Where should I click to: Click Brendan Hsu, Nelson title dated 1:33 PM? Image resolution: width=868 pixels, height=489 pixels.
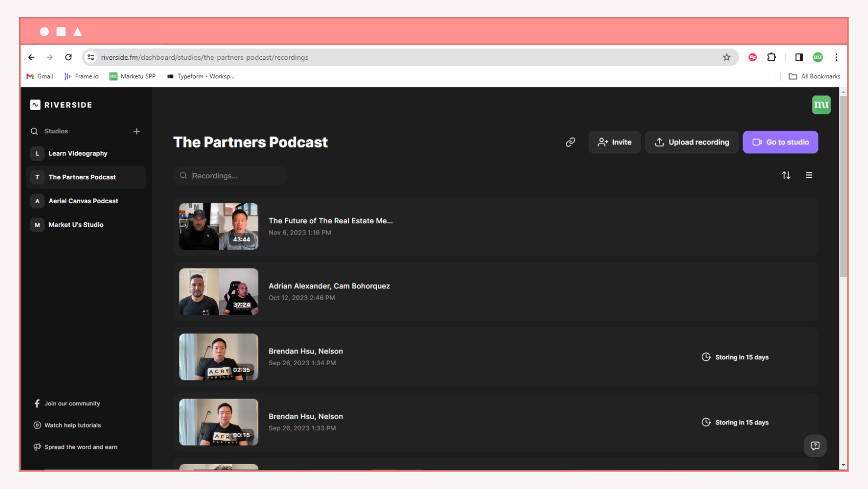pos(306,416)
